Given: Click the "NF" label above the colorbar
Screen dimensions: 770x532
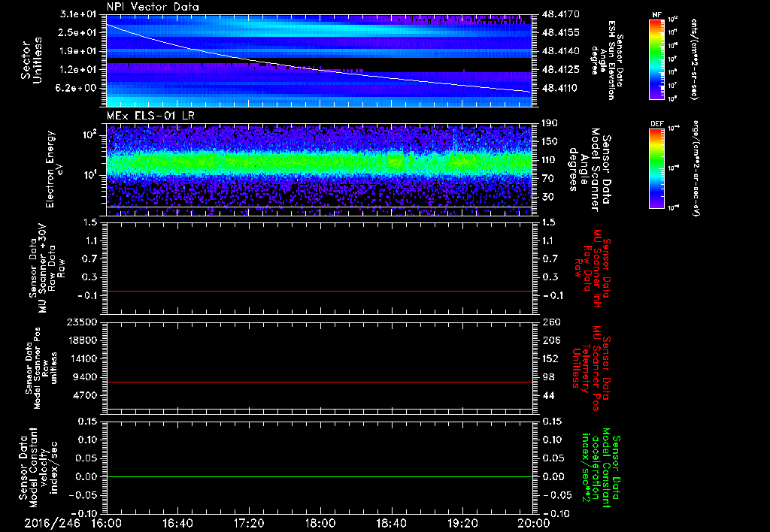Looking at the screenshot, I should click(x=656, y=15).
